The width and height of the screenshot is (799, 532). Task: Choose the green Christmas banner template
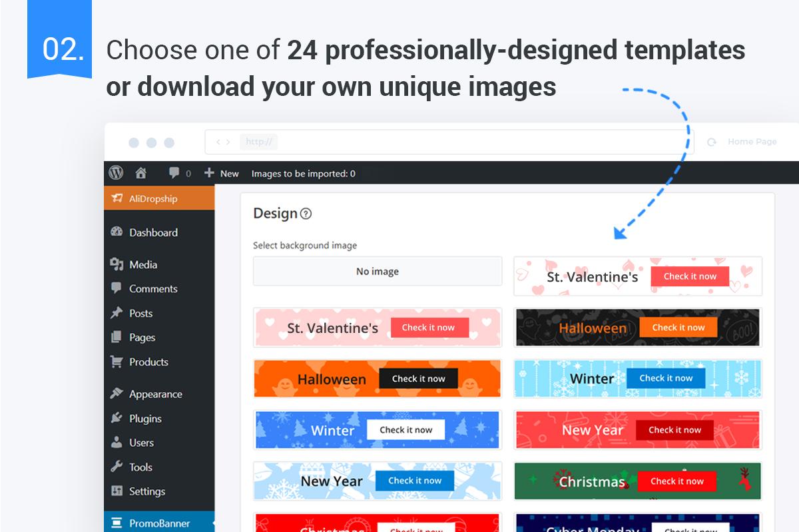pos(638,481)
